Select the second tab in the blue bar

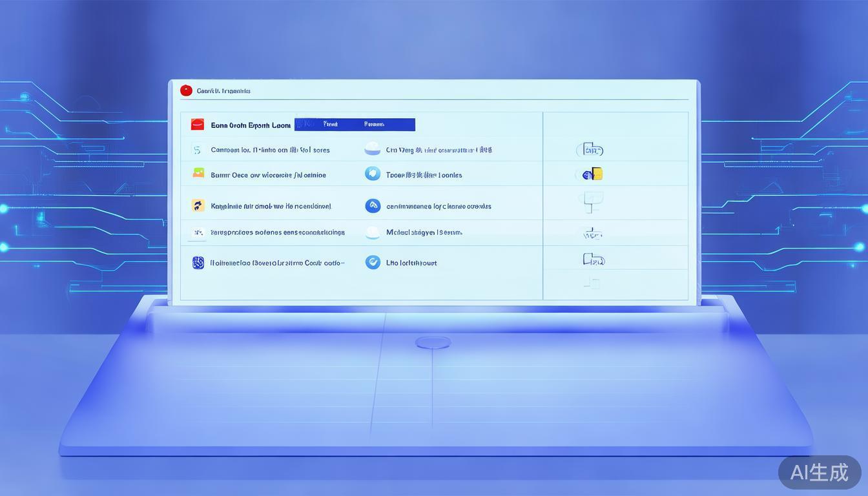pos(374,125)
